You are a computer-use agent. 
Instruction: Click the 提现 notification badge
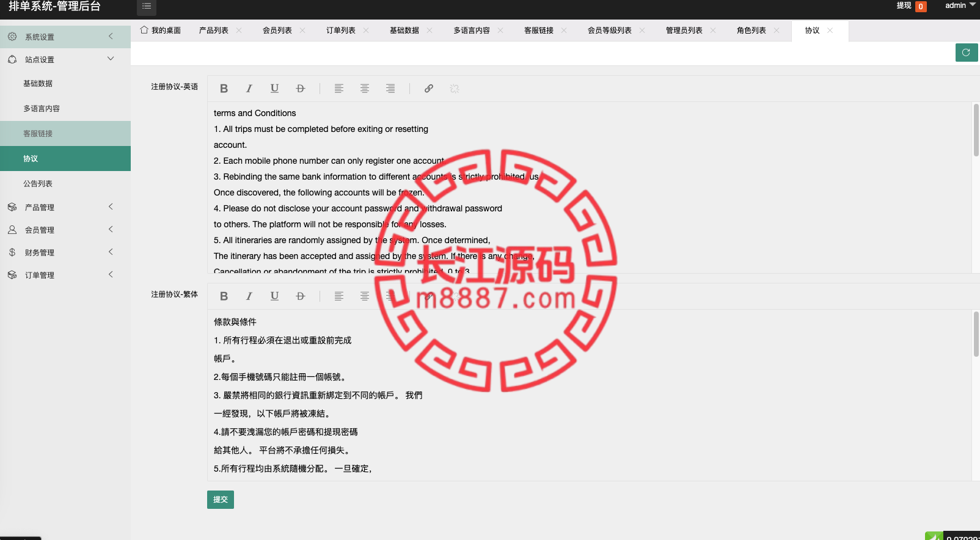click(x=921, y=7)
